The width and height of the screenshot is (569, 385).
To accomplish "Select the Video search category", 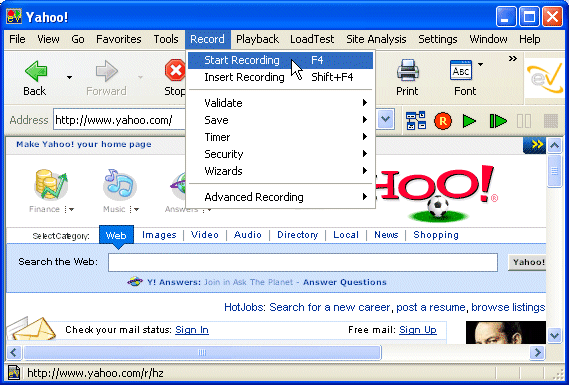I will tap(205, 235).
